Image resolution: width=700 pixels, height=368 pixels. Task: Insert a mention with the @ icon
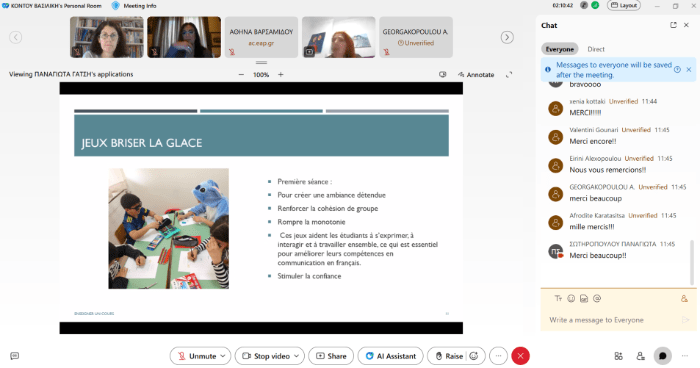coord(597,298)
